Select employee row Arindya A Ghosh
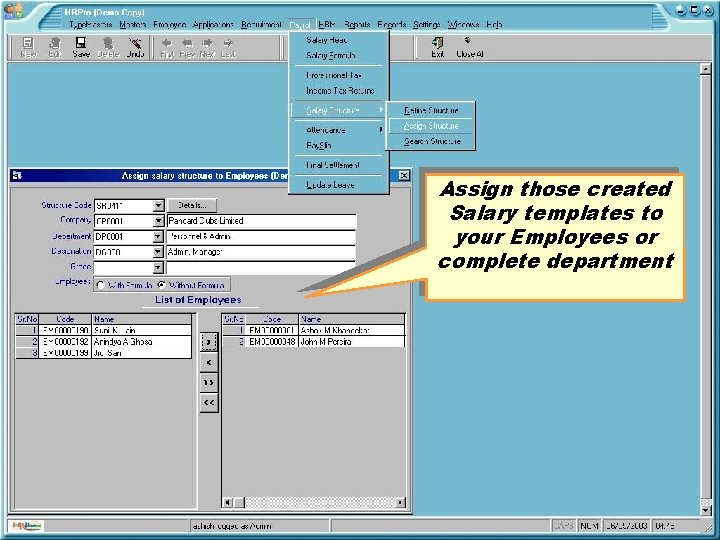 104,342
